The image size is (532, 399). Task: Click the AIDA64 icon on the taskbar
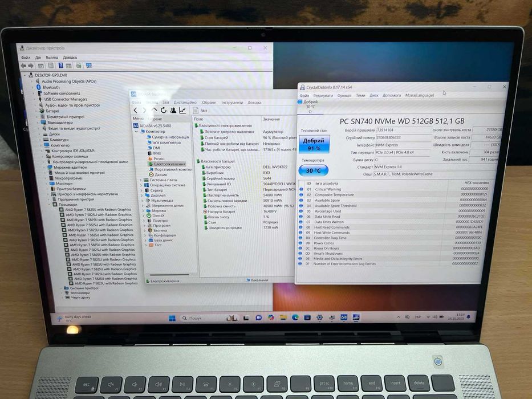[x=344, y=317]
